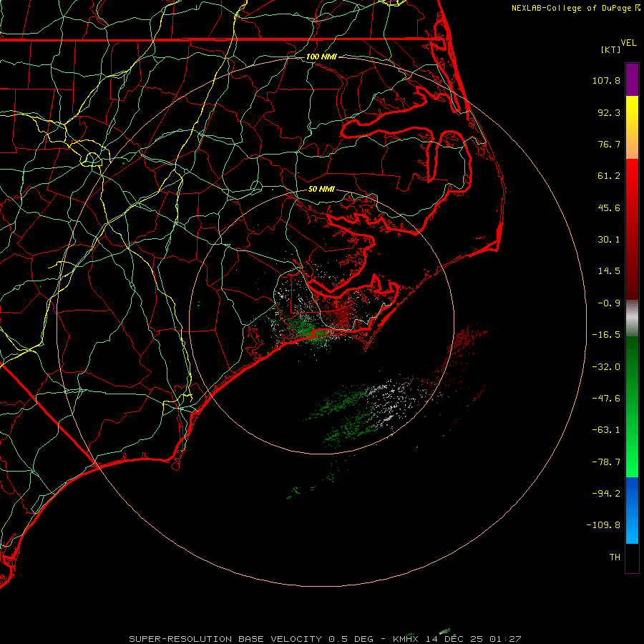Click the -94.2 velocity scale value
The width and height of the screenshot is (644, 644).
[x=606, y=493]
